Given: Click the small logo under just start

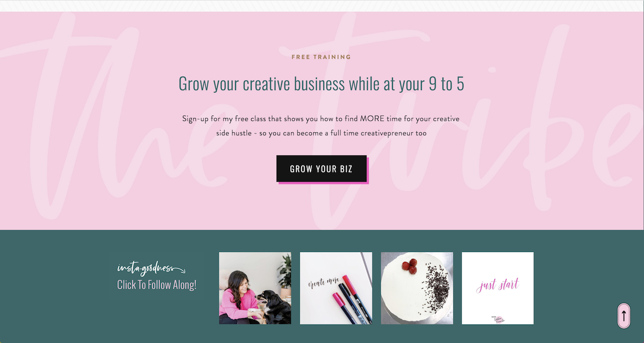Looking at the screenshot, I should tap(498, 319).
